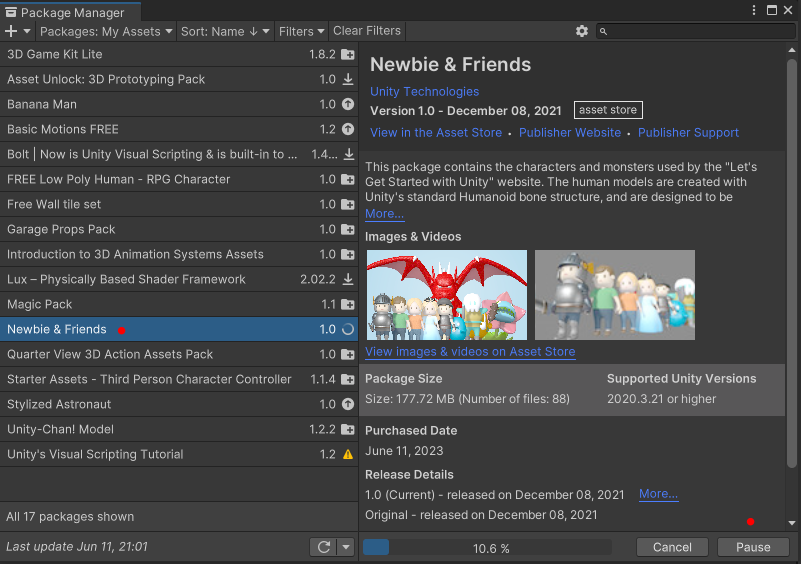Open the three-dot window options menu
The image size is (801, 564).
tap(754, 10)
